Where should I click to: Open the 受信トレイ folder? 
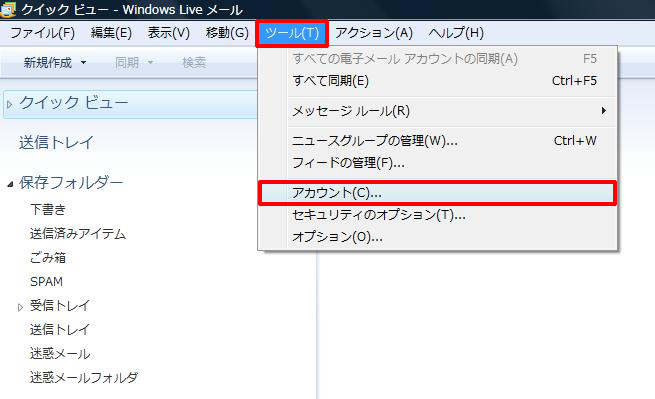coord(60,306)
